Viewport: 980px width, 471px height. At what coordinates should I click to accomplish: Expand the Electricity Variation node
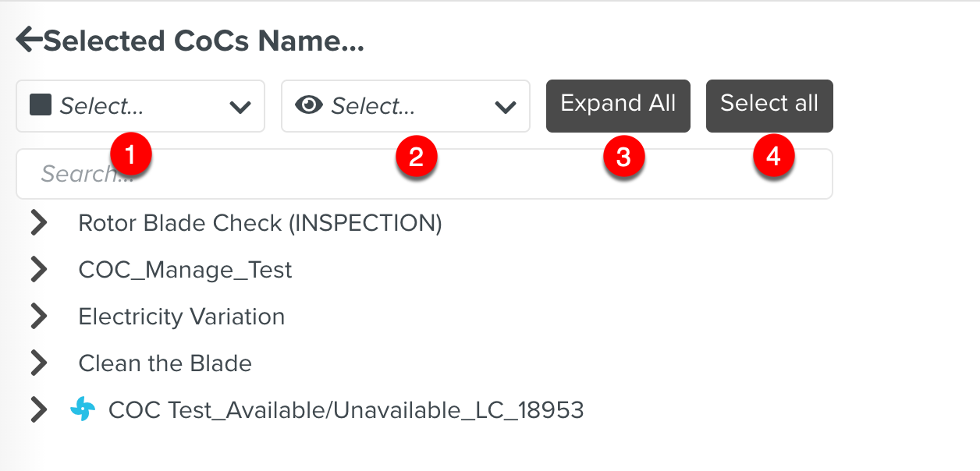click(37, 316)
